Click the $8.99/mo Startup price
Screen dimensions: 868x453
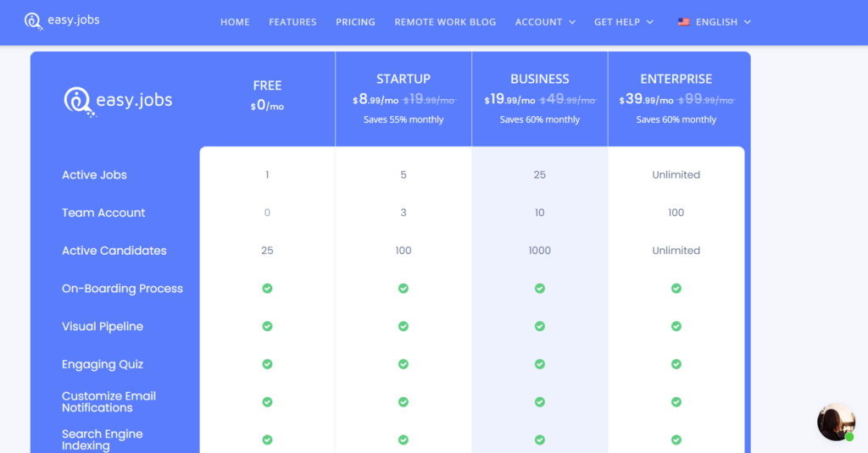point(376,100)
